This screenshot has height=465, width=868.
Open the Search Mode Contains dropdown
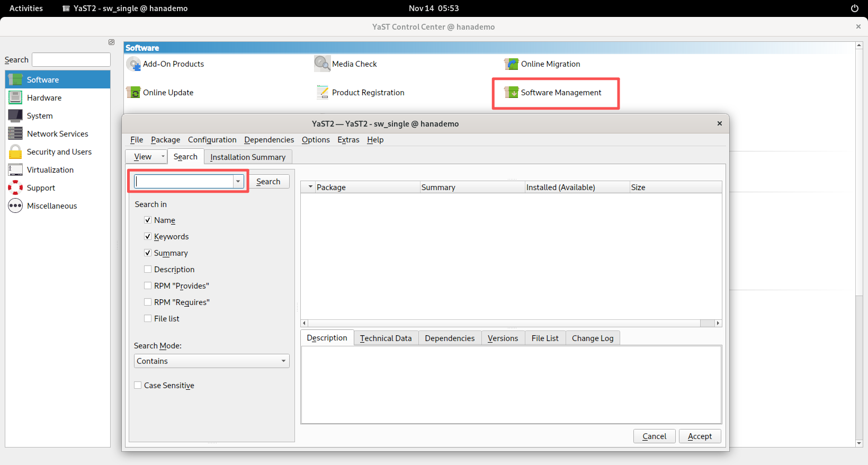coord(212,361)
